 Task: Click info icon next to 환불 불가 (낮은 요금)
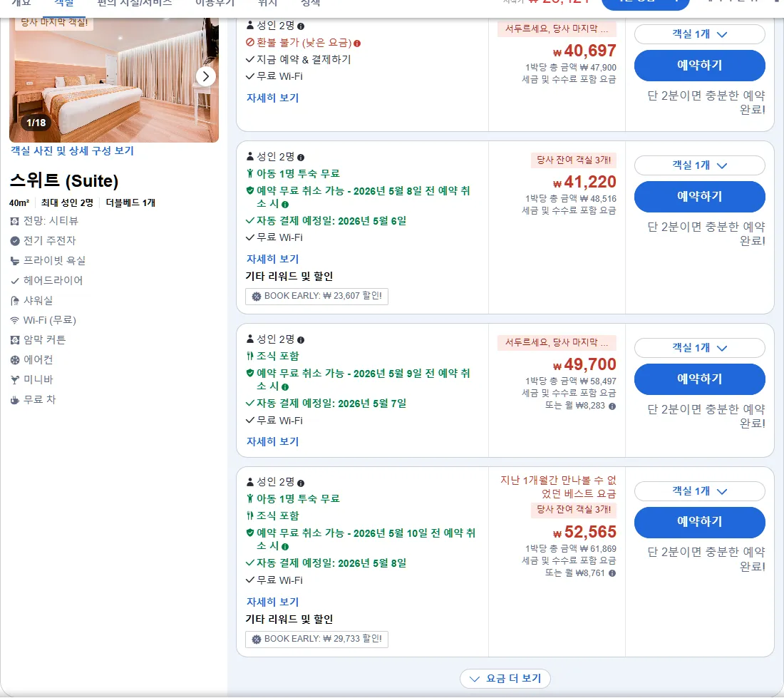(x=357, y=43)
